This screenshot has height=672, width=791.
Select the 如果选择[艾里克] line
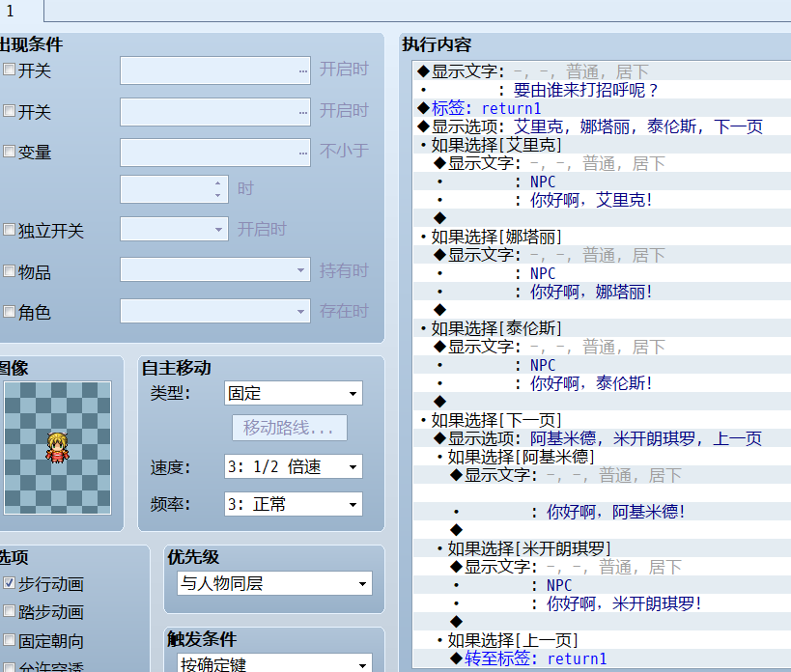click(602, 145)
